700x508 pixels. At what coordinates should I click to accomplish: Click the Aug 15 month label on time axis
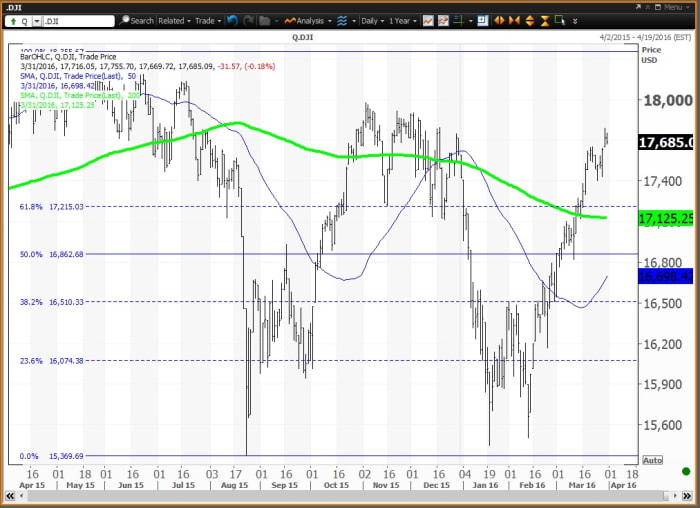(x=234, y=485)
